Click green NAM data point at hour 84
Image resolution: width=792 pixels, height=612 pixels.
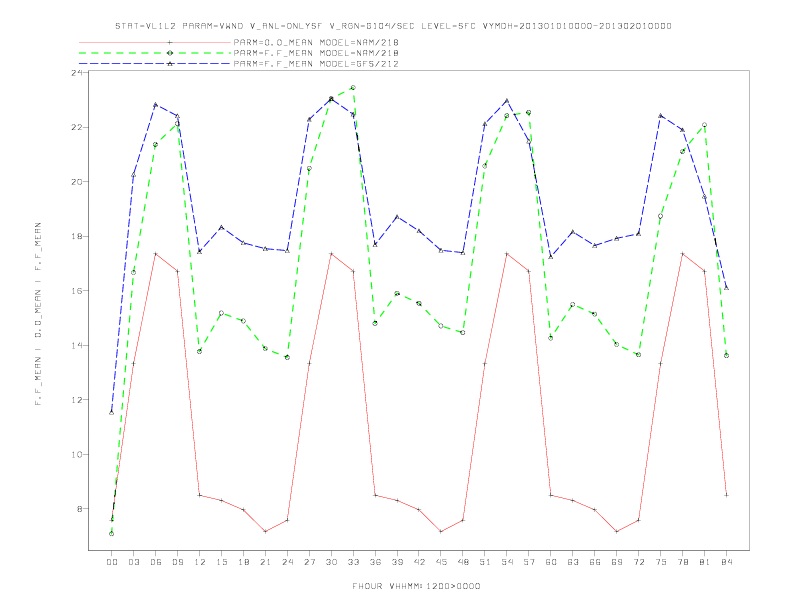(726, 355)
